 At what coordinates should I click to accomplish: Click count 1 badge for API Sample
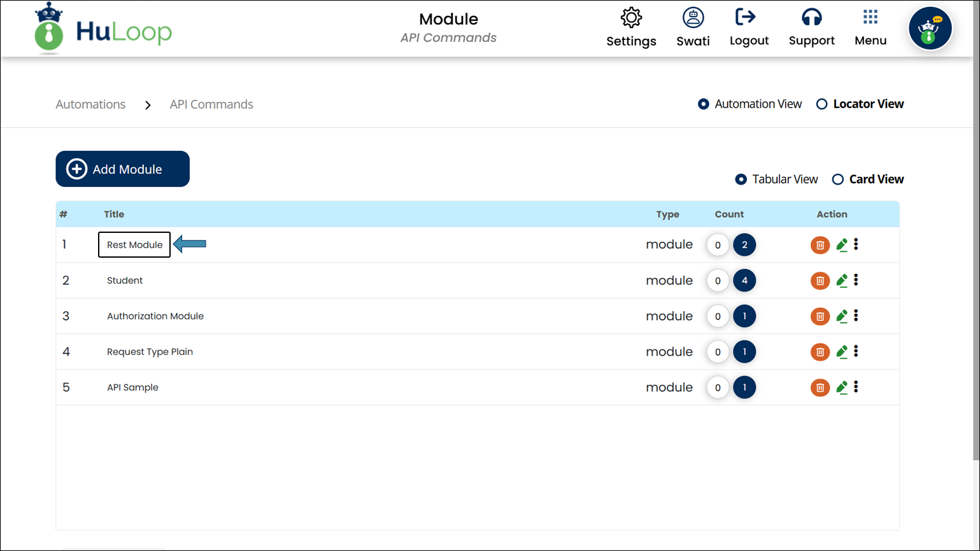[x=744, y=387]
